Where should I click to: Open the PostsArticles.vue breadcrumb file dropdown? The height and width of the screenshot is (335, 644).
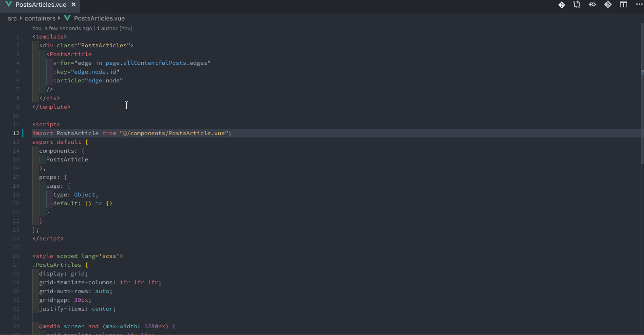coord(99,19)
